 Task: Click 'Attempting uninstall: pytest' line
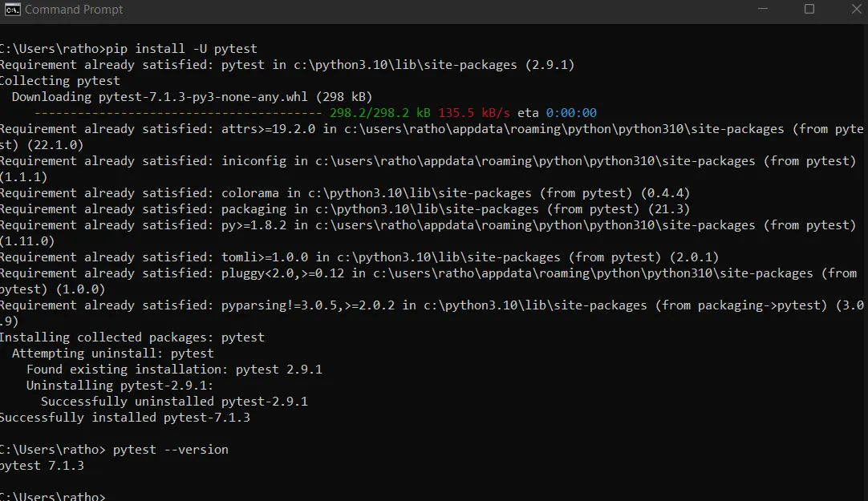point(113,354)
